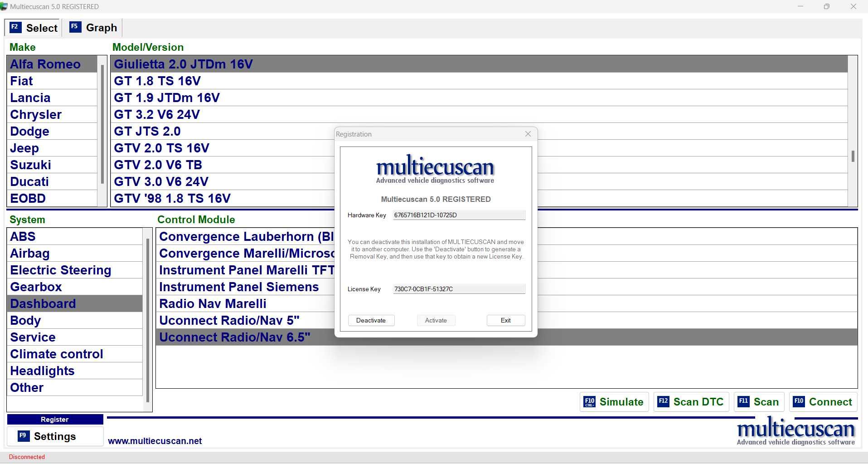Close the Registration dialog with X
The image size is (868, 464).
coord(528,134)
